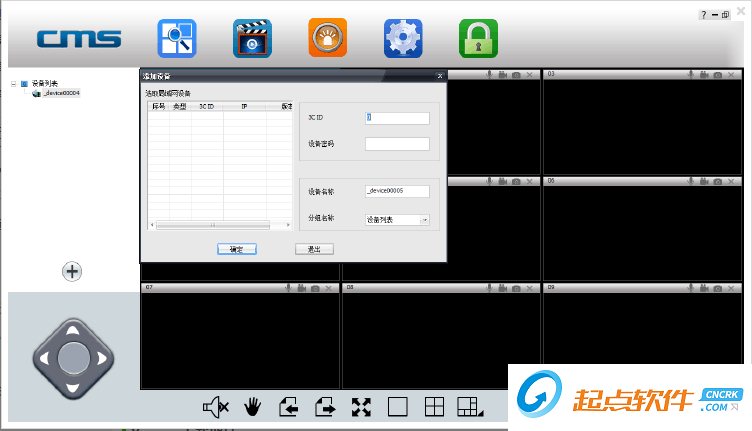Click the 设备名称 field containing _device00005
The height and width of the screenshot is (431, 752).
point(397,191)
